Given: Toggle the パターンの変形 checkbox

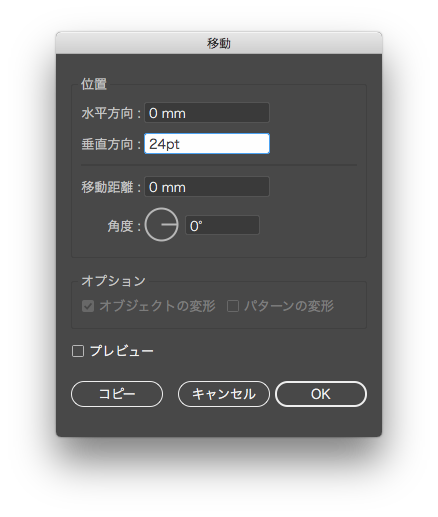Looking at the screenshot, I should [x=233, y=306].
